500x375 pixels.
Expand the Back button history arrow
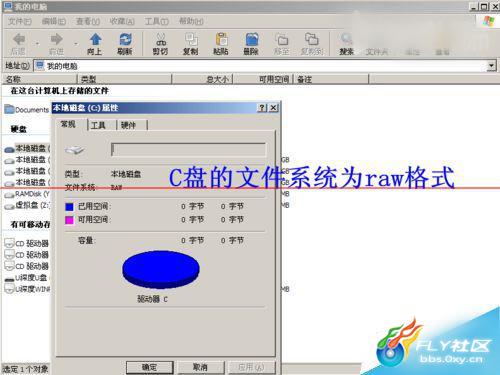37,43
